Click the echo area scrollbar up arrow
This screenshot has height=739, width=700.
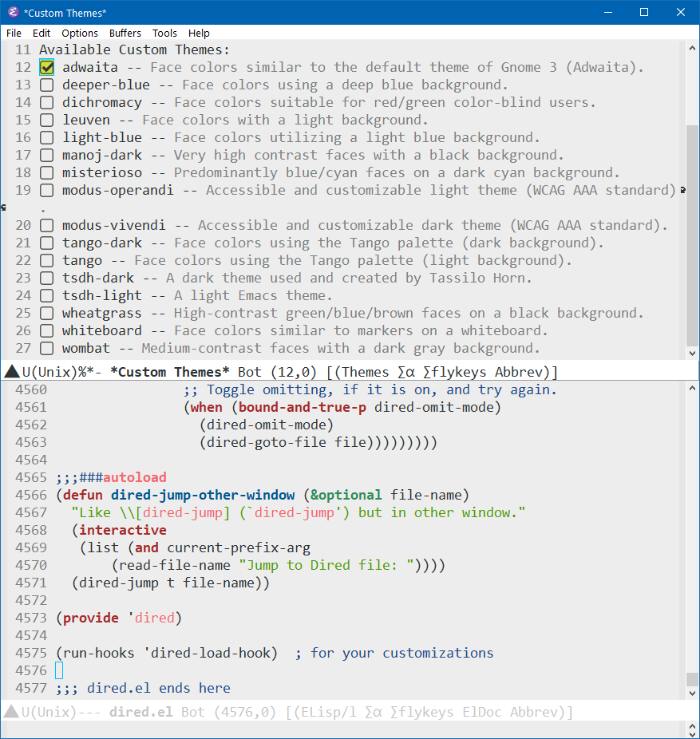(692, 726)
